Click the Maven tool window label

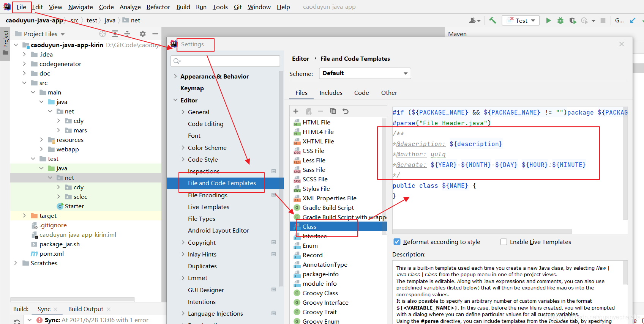pyautogui.click(x=457, y=34)
